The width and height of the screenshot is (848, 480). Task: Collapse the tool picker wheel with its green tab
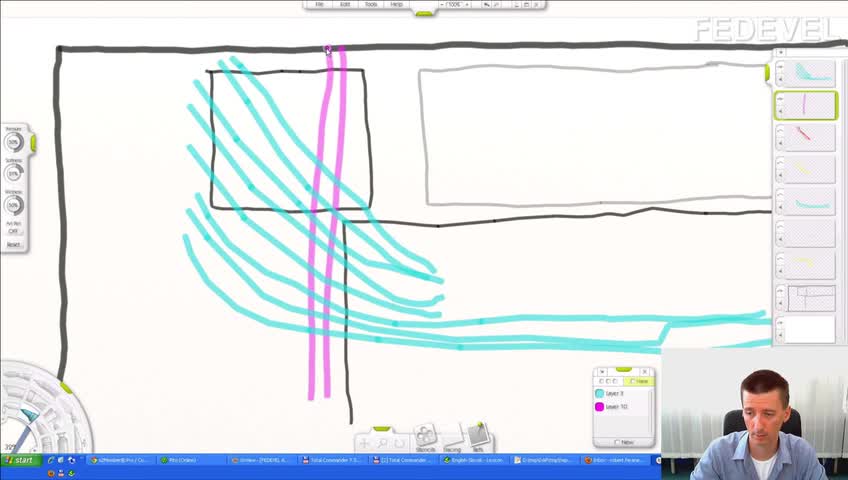pos(66,387)
